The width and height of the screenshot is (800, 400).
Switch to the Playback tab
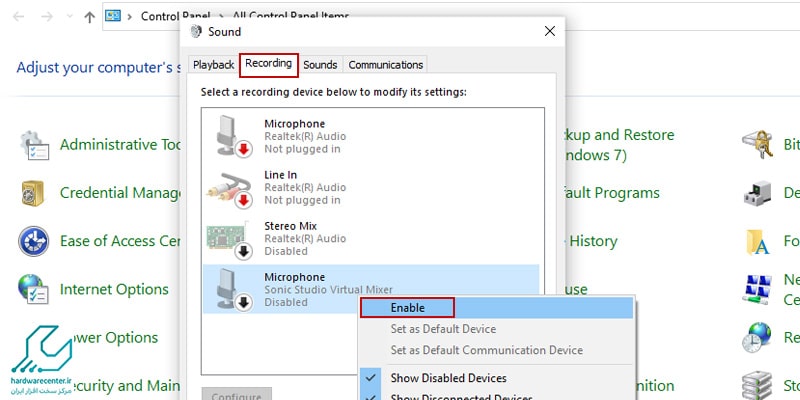pos(213,65)
